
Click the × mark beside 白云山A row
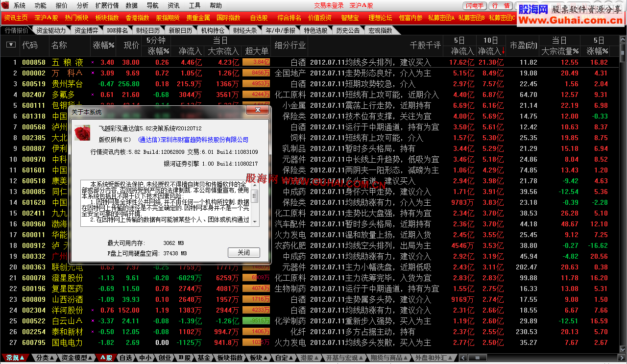click(93, 321)
